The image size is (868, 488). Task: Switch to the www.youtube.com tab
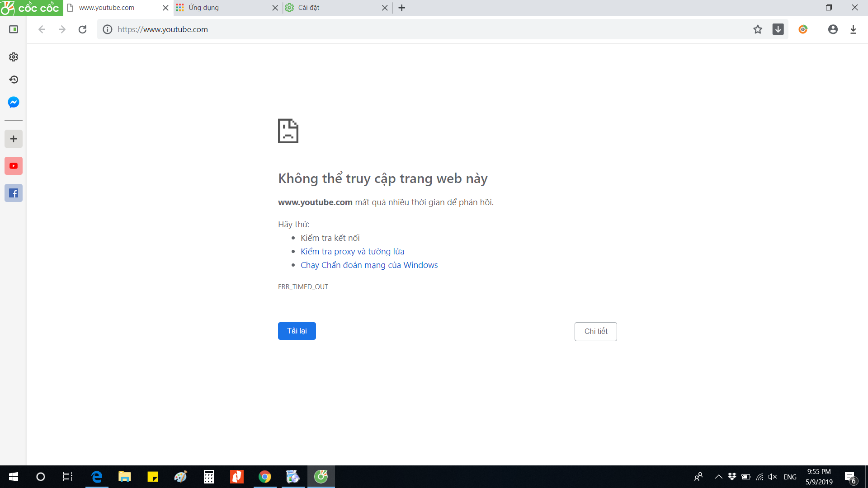point(118,8)
